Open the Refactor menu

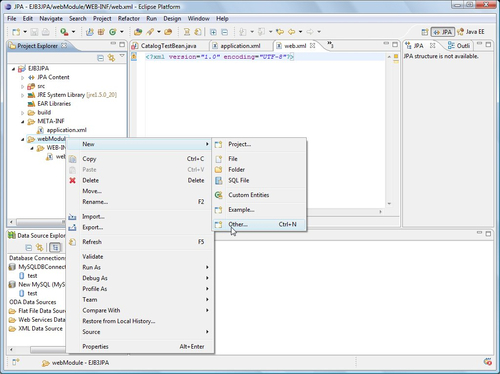[x=129, y=19]
